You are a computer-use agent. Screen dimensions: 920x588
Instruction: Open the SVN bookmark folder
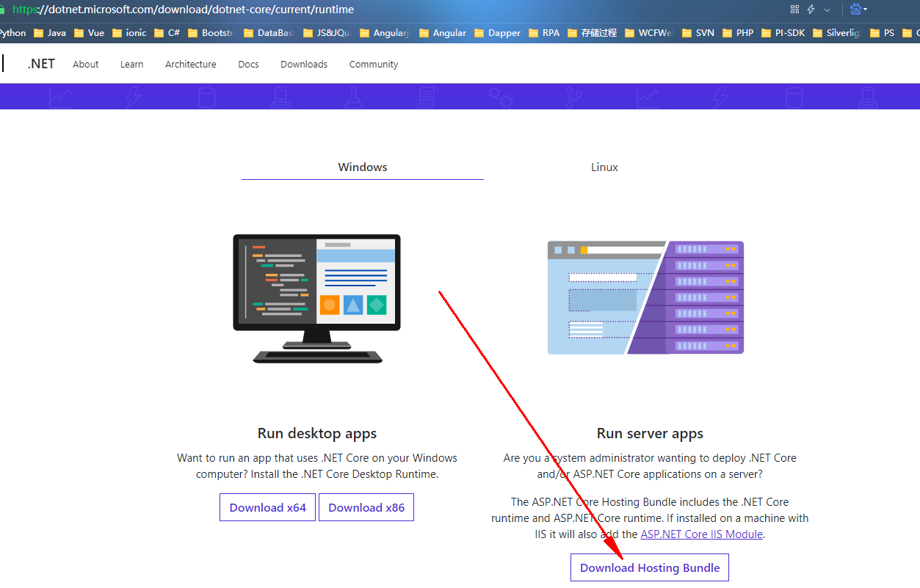[698, 33]
